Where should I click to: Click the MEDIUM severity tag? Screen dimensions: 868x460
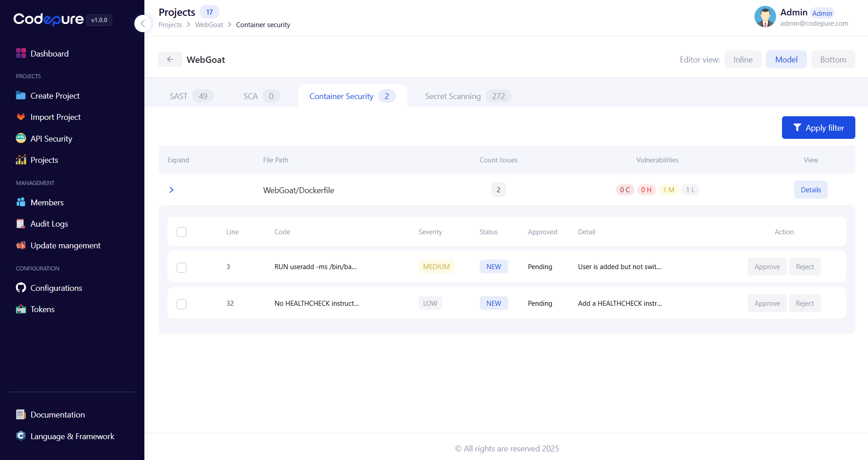tap(436, 266)
